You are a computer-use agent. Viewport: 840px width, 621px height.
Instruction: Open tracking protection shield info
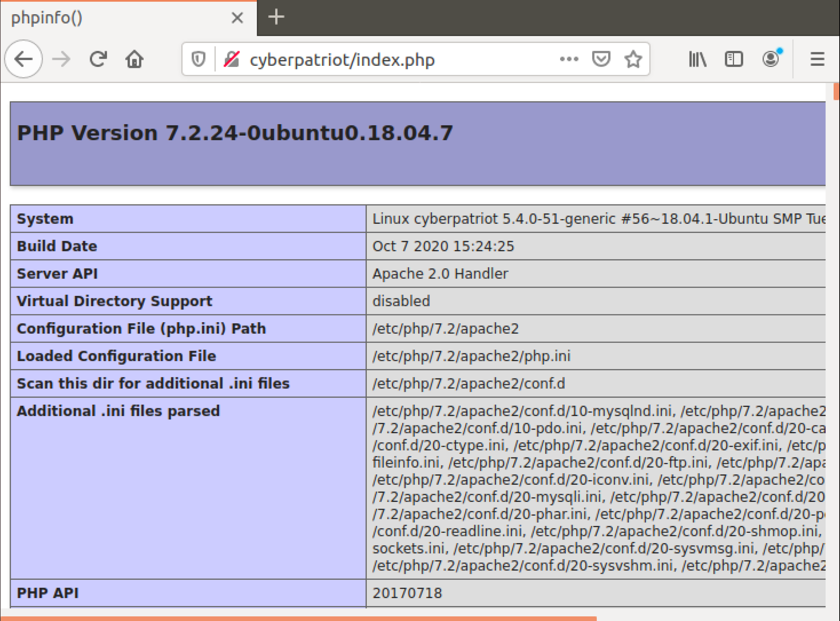point(198,59)
